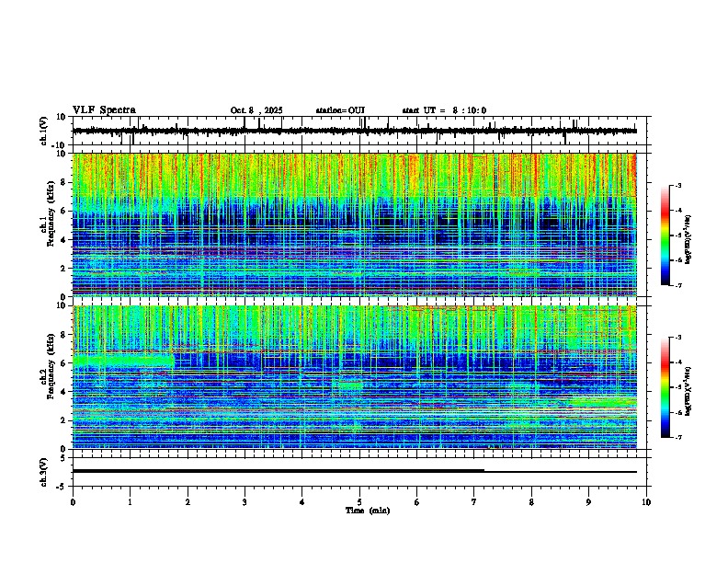Click the "6" tick on ch.2 frequency axis
Viewport: 728px width, 563px height.
click(63, 363)
